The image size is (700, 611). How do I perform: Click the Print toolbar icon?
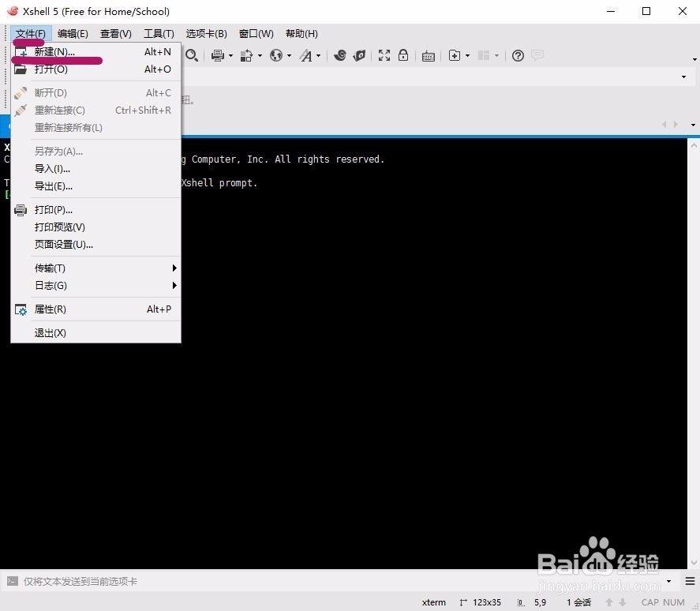(218, 55)
